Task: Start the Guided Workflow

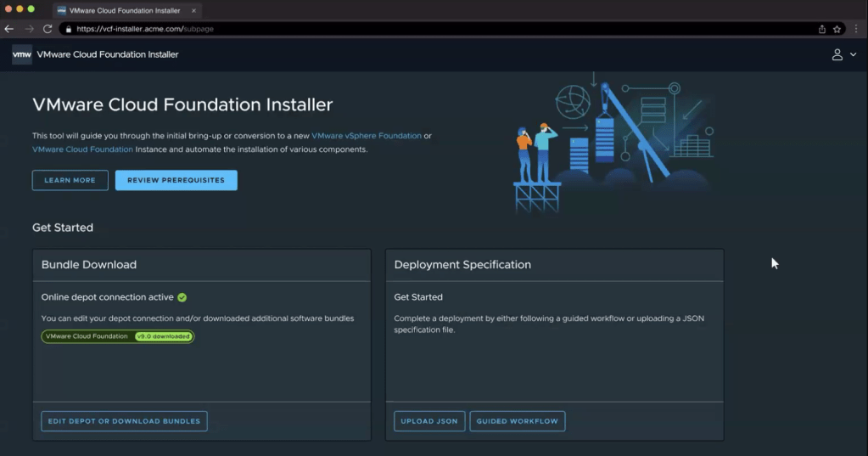Action: (517, 421)
